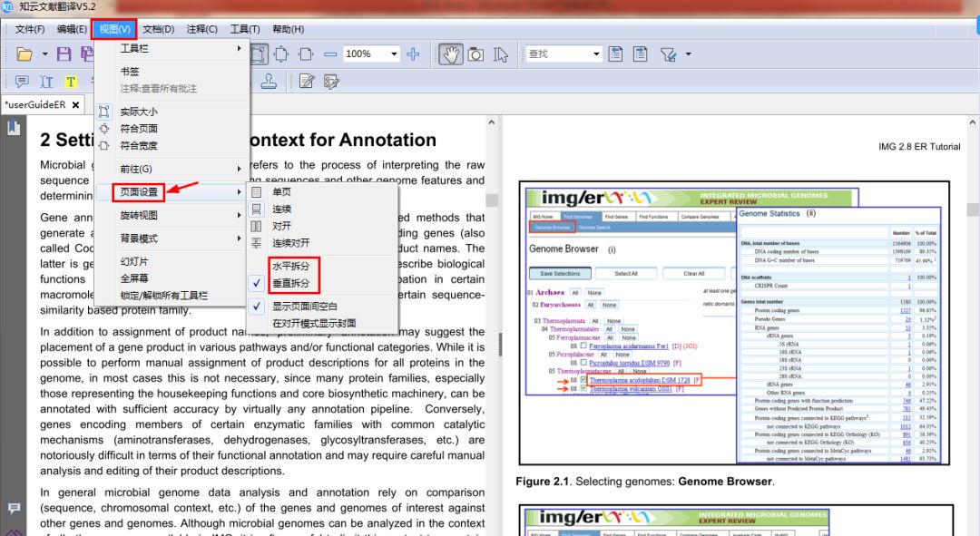The width and height of the screenshot is (980, 536).
Task: Toggle 显示页面间空白 option
Action: 304,307
